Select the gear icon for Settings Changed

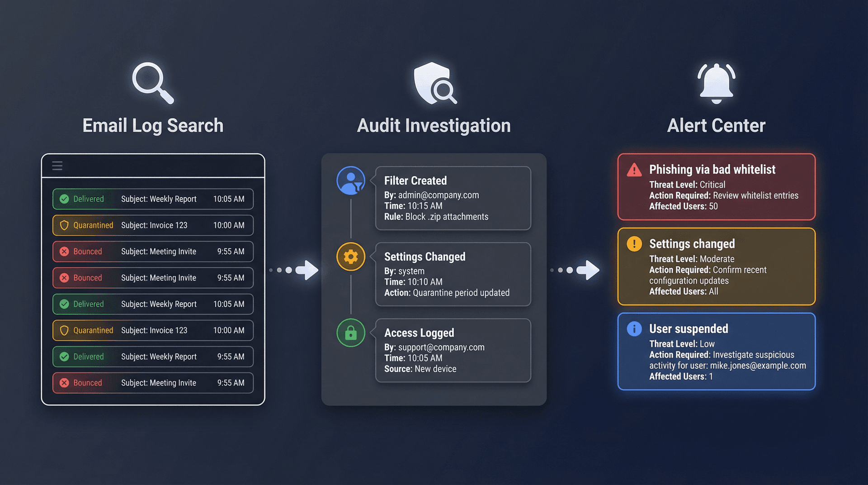pos(351,256)
